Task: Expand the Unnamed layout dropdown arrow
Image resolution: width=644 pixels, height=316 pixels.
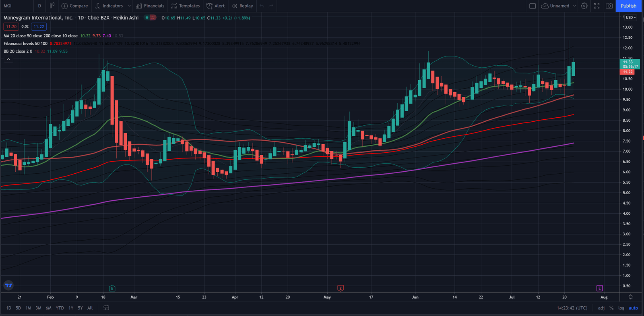Action: click(x=574, y=6)
